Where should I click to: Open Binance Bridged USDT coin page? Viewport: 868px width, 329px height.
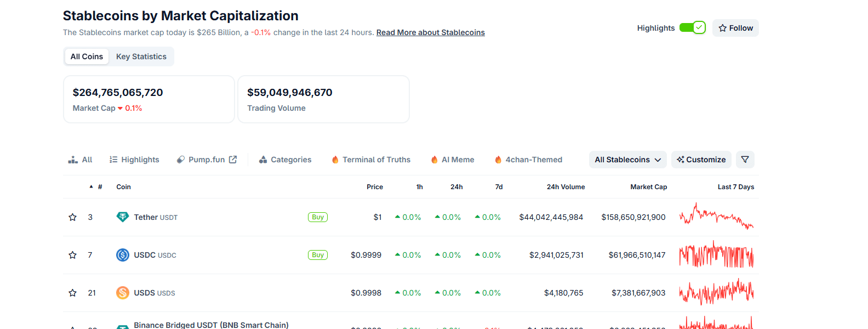211,325
